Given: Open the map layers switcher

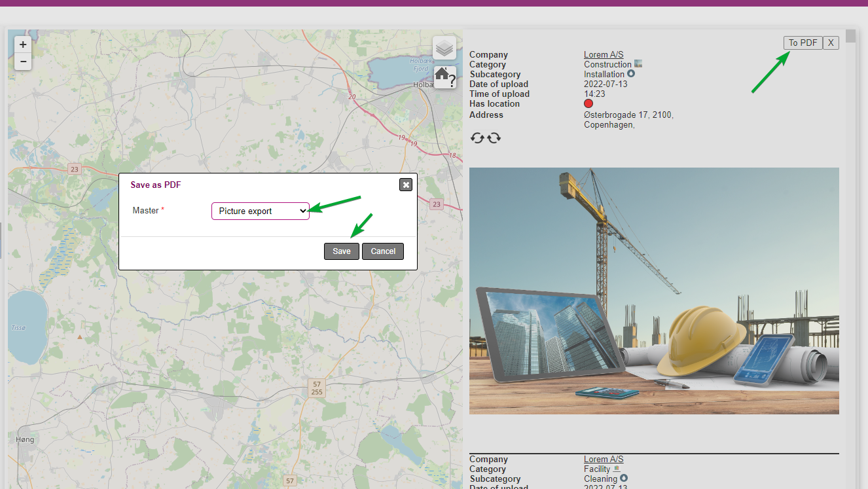Looking at the screenshot, I should [444, 48].
